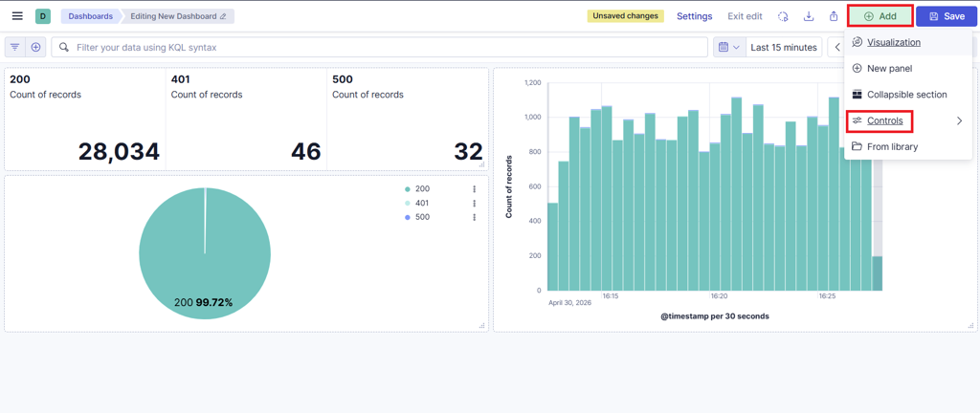Image resolution: width=980 pixels, height=413 pixels.
Task: Click '@timestamp per 30 seconds' axis label
Action: (714, 316)
